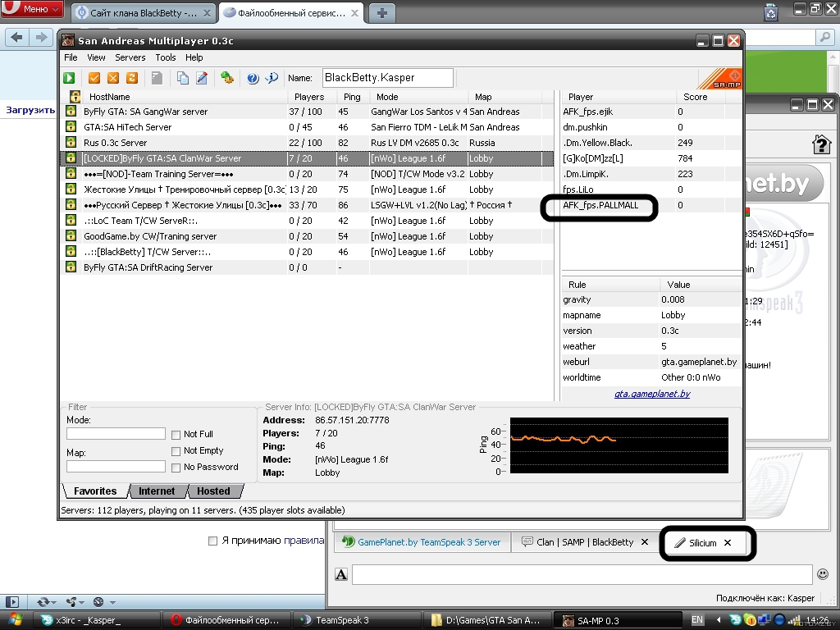Click the Map filter input field

click(x=116, y=466)
